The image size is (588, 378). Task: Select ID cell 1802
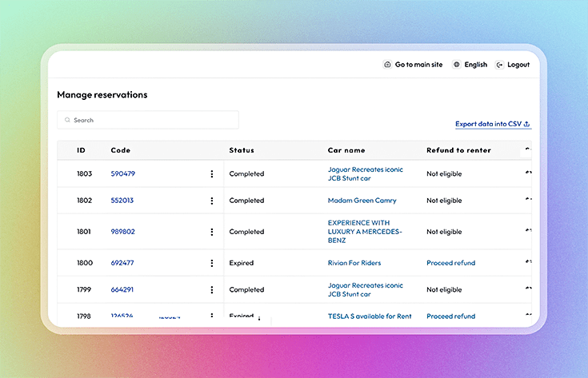[84, 201]
